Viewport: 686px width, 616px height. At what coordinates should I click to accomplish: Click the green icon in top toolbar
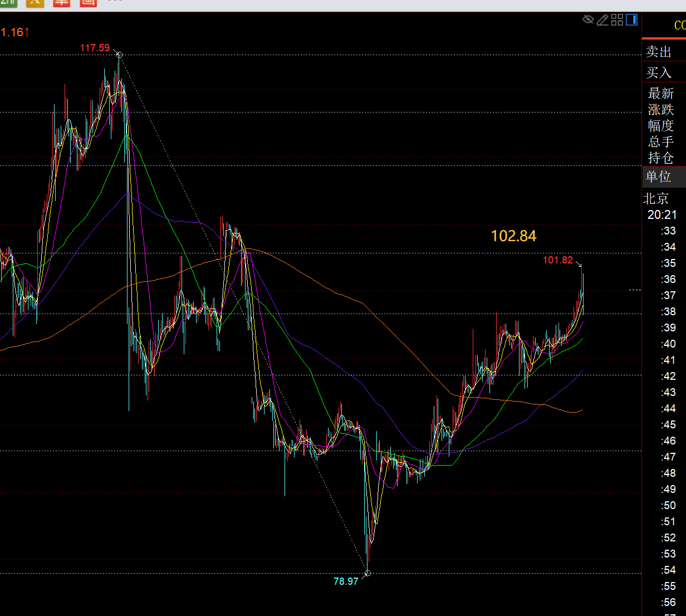coord(8,2)
